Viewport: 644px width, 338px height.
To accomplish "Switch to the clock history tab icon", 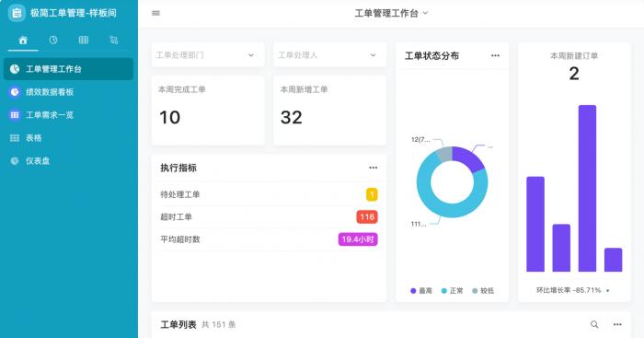I will click(x=53, y=40).
